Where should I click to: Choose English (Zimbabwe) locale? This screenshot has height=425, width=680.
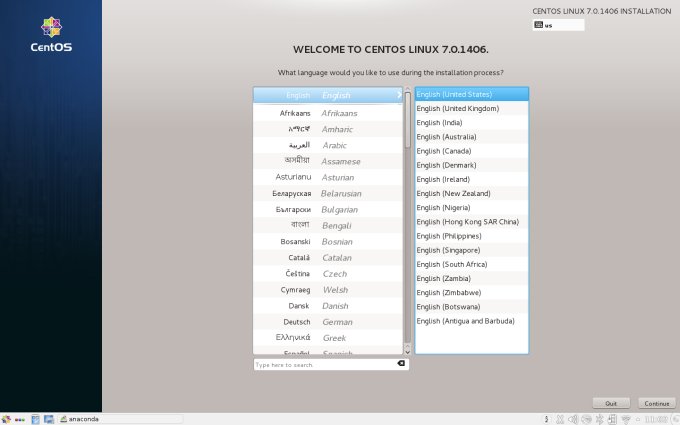coord(472,293)
